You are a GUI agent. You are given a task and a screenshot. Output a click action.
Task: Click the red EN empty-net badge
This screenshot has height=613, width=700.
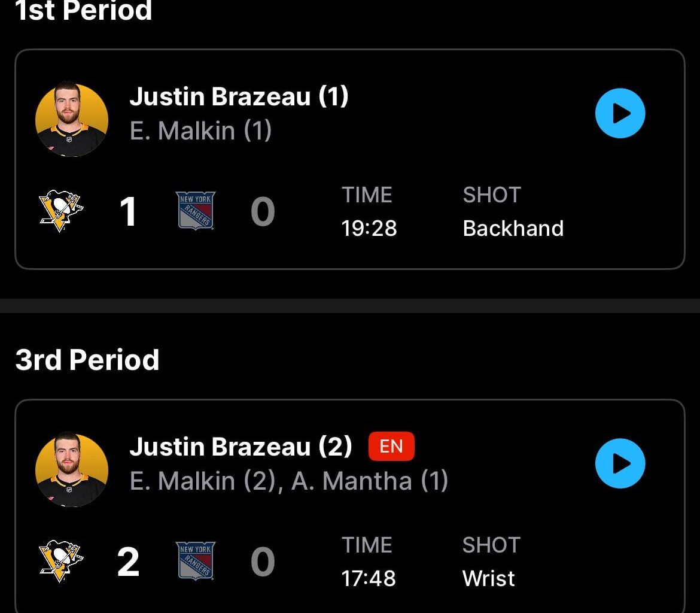pyautogui.click(x=391, y=447)
